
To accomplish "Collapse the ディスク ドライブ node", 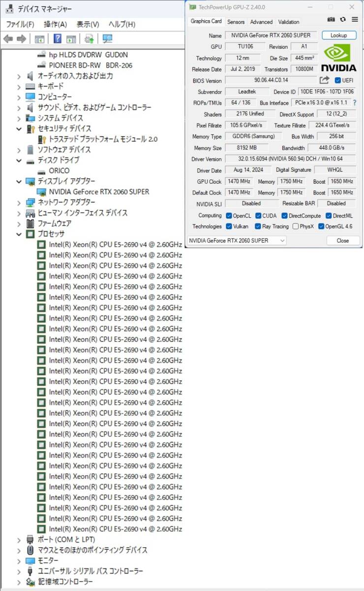I will click(x=19, y=160).
